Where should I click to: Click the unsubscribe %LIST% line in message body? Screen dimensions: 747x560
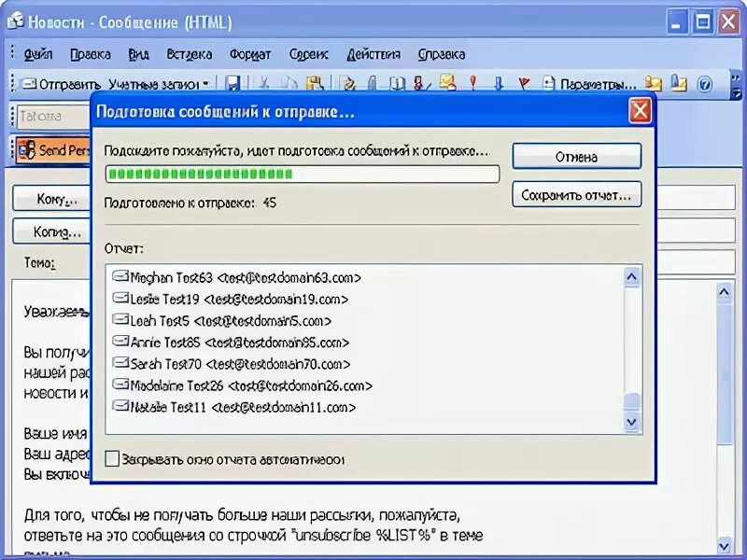click(253, 535)
